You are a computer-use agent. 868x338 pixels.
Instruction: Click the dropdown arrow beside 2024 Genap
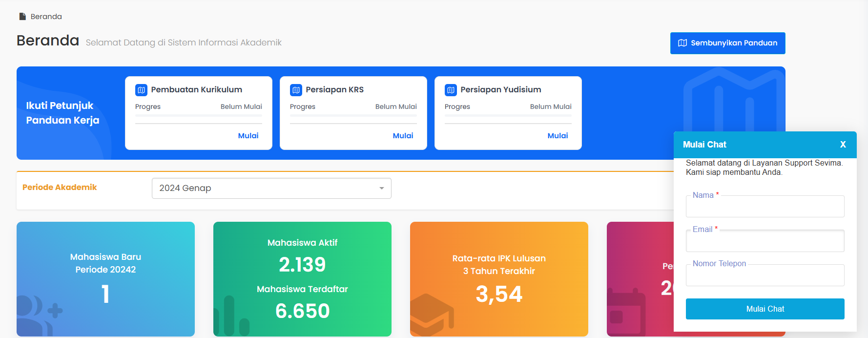coord(382,189)
